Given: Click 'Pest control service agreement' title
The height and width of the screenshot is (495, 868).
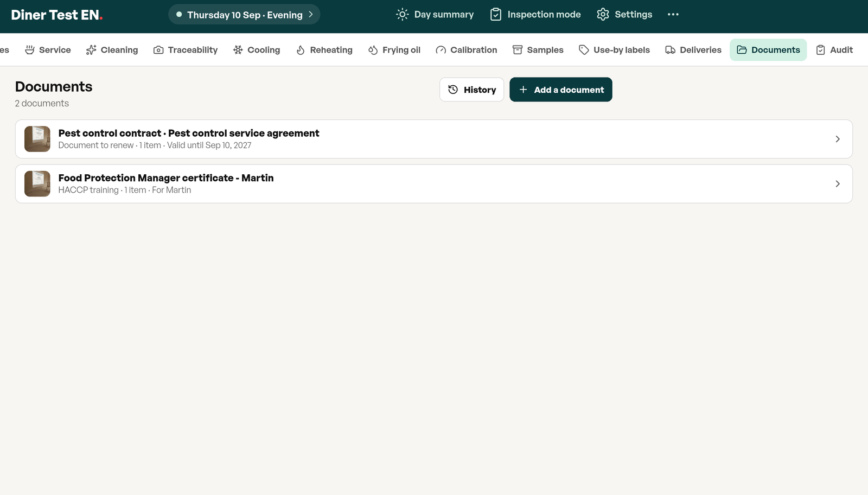Looking at the screenshot, I should (244, 134).
